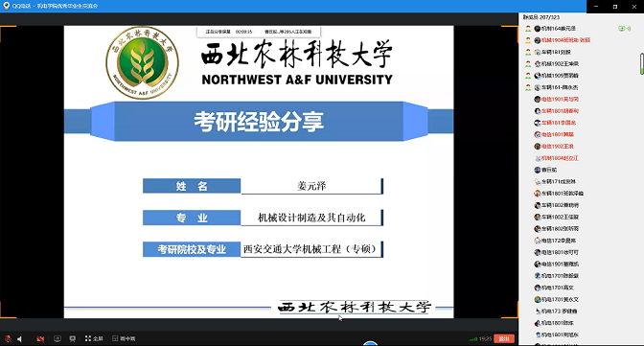Click avatar of 车辆171 member

[538, 182]
